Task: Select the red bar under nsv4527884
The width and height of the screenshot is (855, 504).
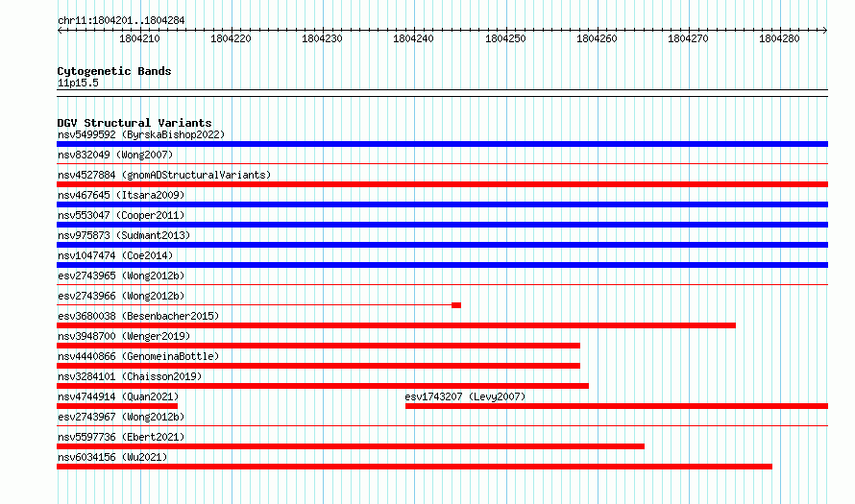Action: coord(442,184)
